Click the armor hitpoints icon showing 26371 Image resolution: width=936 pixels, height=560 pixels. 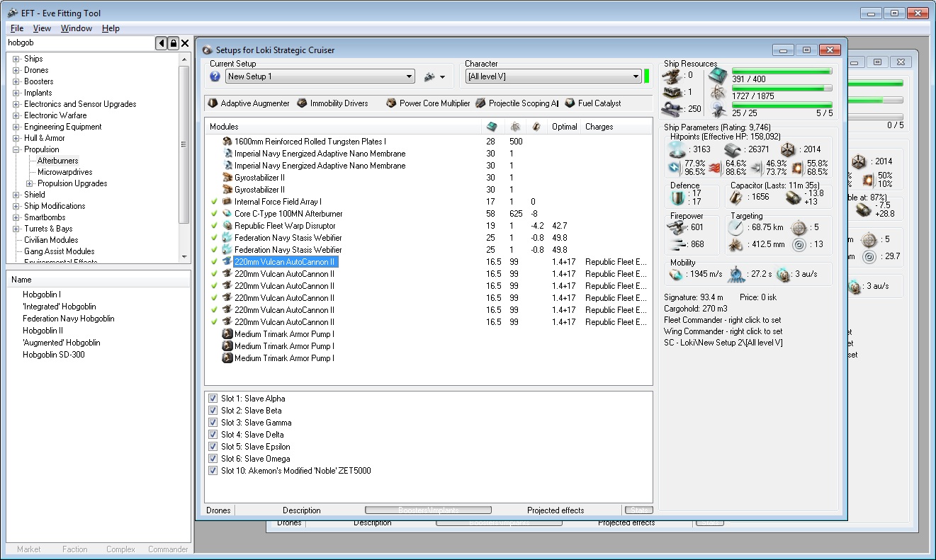[x=732, y=149]
